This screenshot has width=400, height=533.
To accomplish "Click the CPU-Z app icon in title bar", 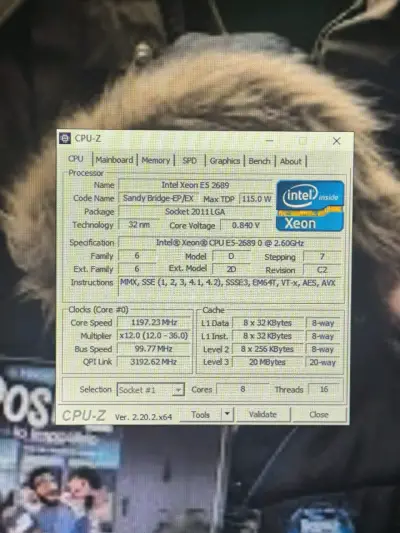I will (65, 138).
